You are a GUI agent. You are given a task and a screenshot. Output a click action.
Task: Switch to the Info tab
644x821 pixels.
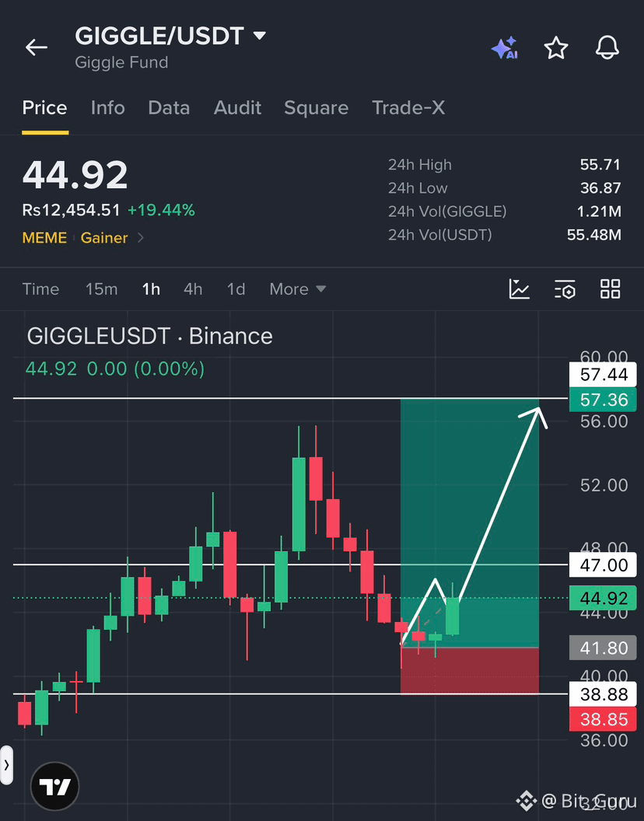click(108, 108)
